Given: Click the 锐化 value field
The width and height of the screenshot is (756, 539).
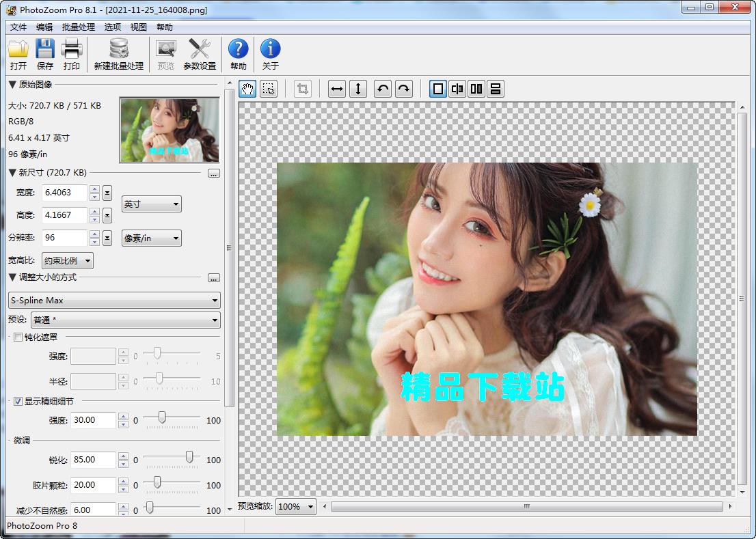Looking at the screenshot, I should tap(93, 460).
